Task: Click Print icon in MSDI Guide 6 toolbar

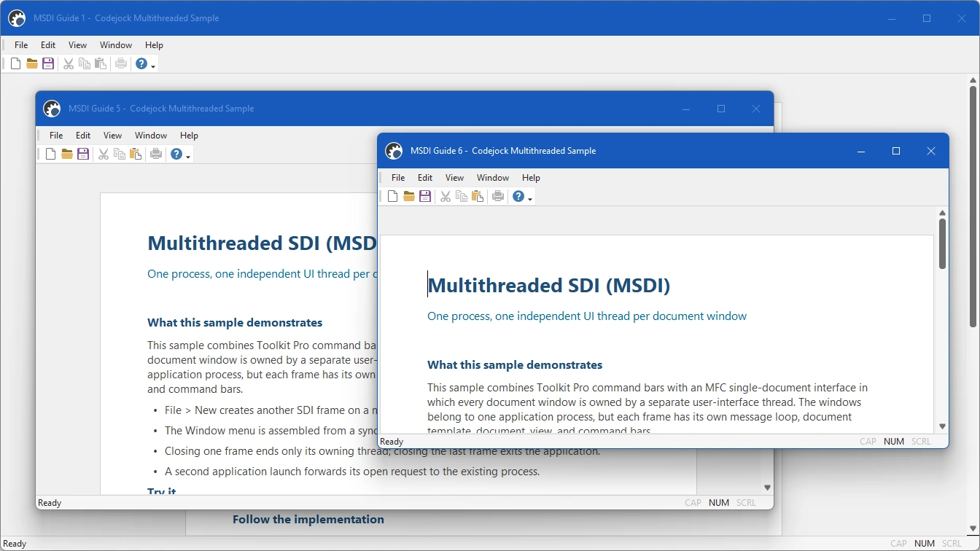Action: (498, 196)
